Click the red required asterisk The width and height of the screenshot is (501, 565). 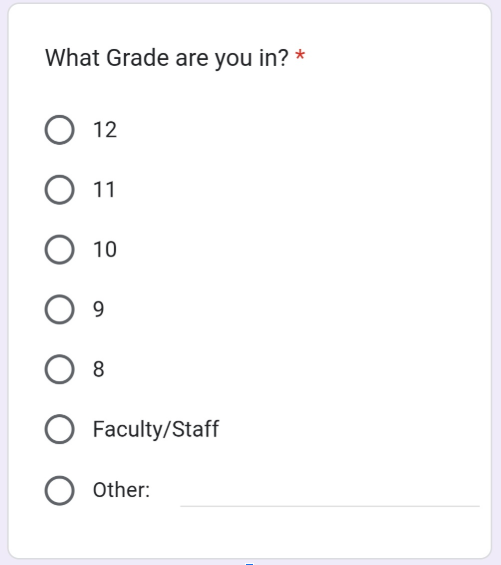point(300,56)
